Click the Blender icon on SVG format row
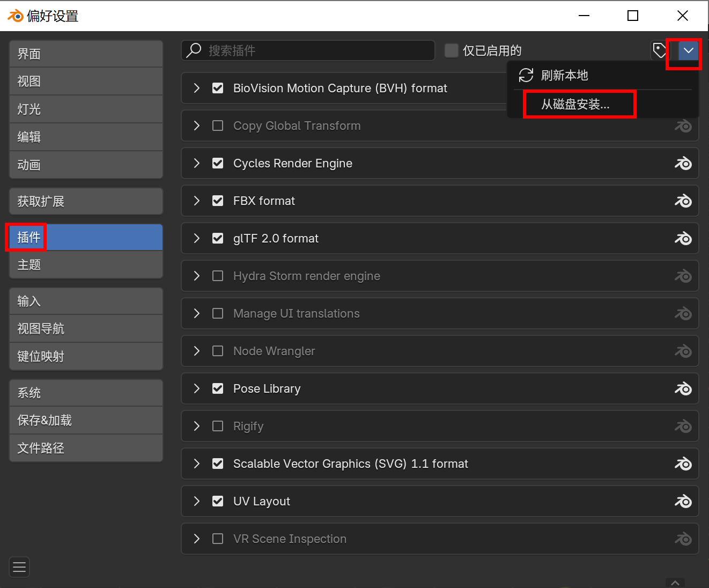This screenshot has height=588, width=709. pyautogui.click(x=683, y=464)
